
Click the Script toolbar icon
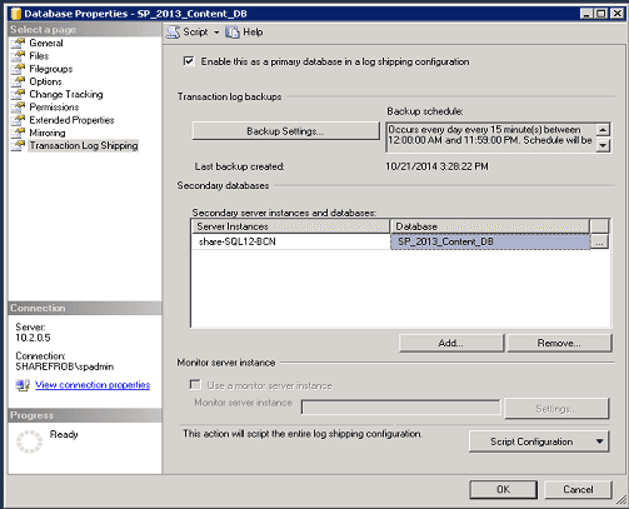pyautogui.click(x=173, y=32)
